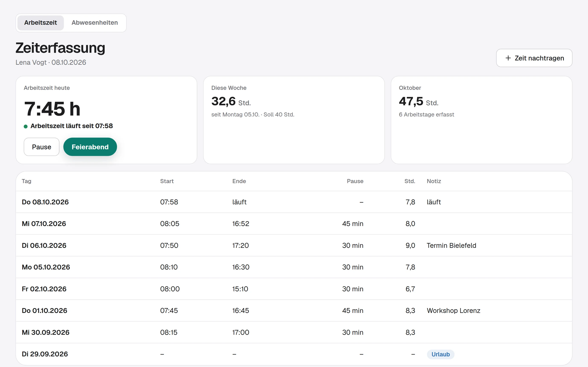Switch to the Abwesenheiten tab
588x367 pixels.
coord(94,23)
